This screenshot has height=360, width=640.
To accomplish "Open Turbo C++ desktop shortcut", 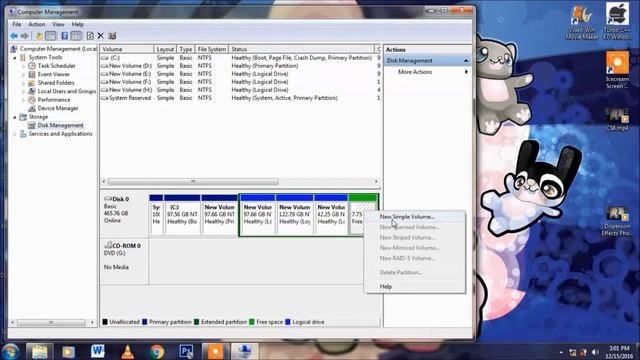I will [x=617, y=21].
